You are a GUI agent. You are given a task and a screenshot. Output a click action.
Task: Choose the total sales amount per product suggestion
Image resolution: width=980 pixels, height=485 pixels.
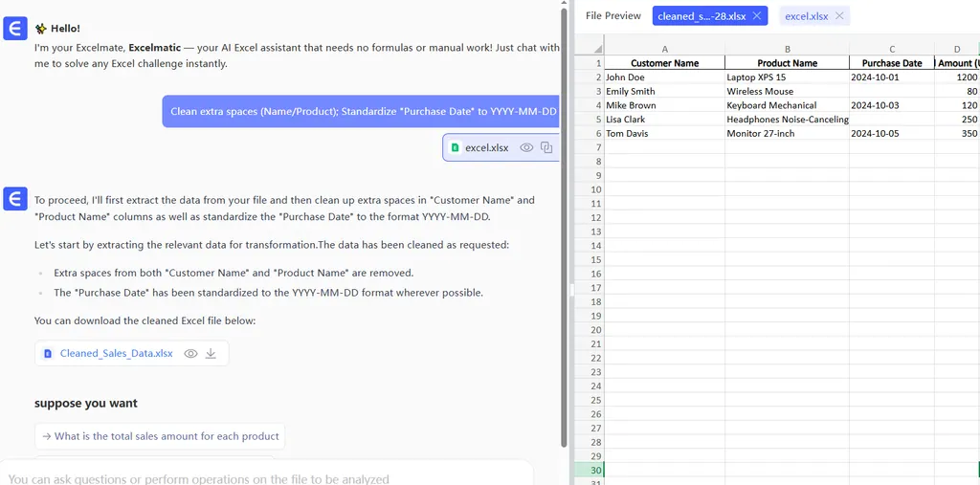click(160, 436)
